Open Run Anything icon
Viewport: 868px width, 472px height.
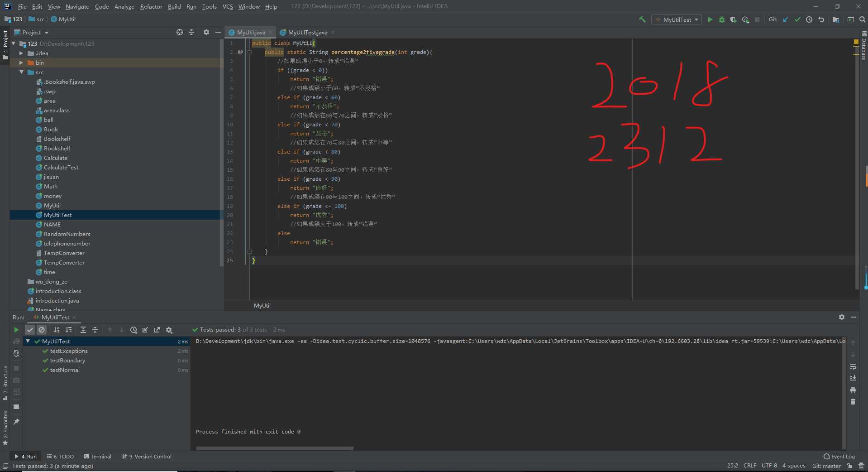[x=851, y=19]
